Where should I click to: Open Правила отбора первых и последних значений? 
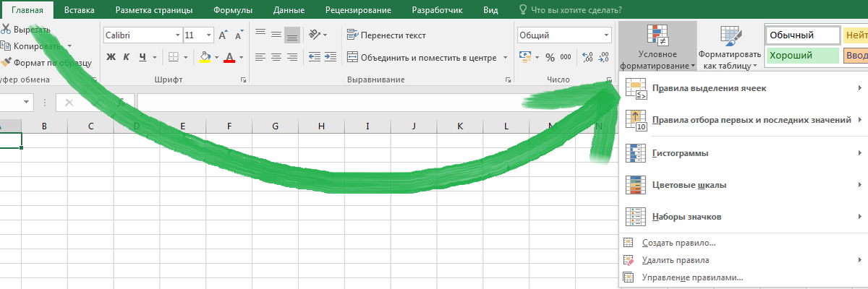click(744, 119)
